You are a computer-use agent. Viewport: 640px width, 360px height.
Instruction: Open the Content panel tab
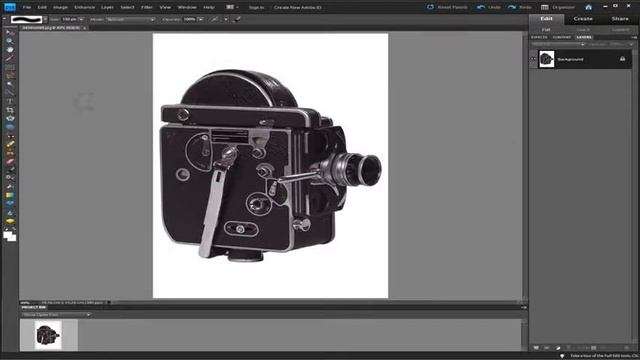coord(562,37)
